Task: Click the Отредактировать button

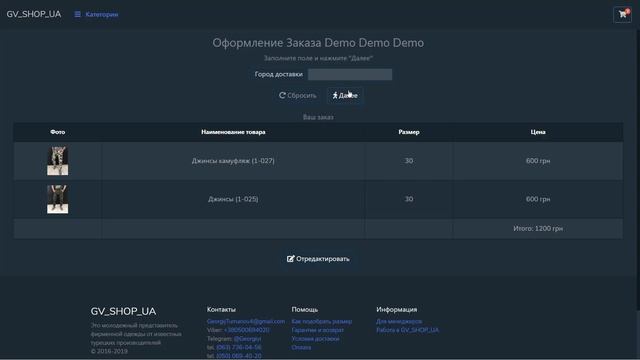Action: coord(318,259)
